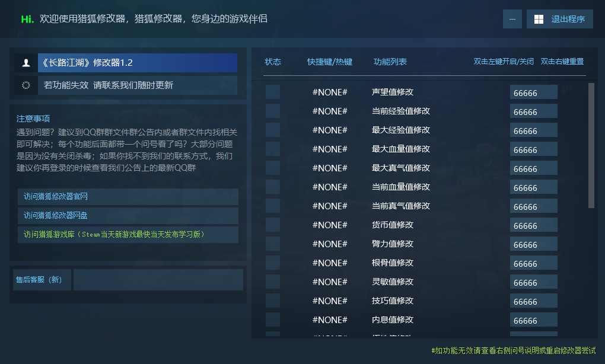Click the 66666 value field for 最大真气值修改
Screen dimensions: 605x364
point(534,168)
